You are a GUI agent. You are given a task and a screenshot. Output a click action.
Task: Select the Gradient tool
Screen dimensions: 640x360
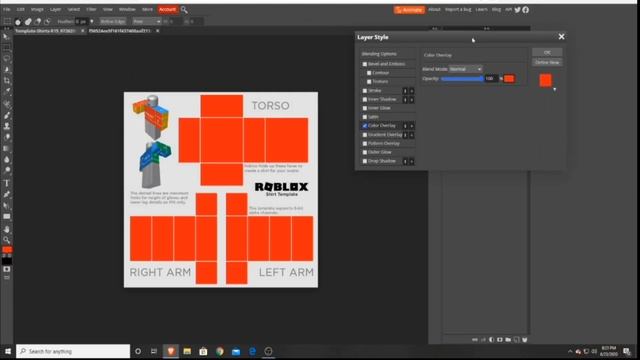[x=7, y=148]
